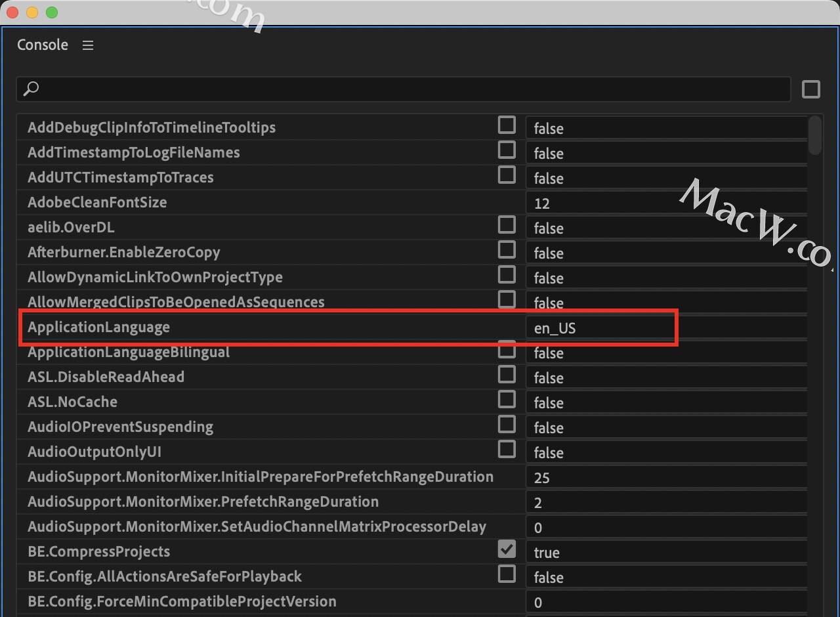The image size is (840, 617).
Task: Edit SetAudioChannelMatrixProcessorDelay value 0
Action: pos(667,527)
